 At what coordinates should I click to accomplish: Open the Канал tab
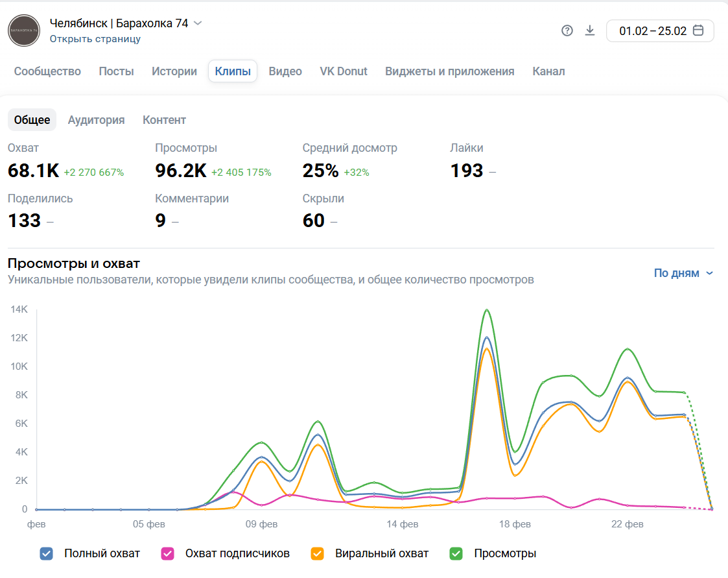coord(548,71)
